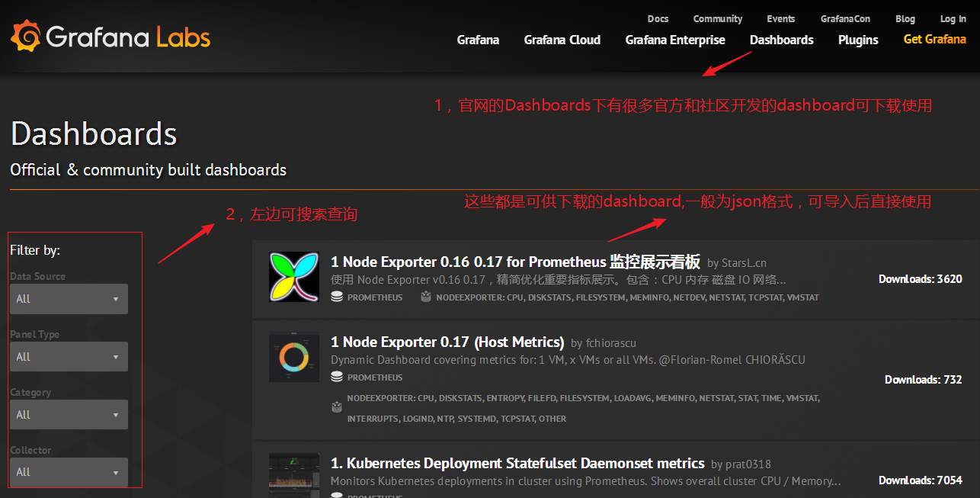Click the Log In link
Image resolution: width=980 pixels, height=498 pixels.
click(x=953, y=19)
